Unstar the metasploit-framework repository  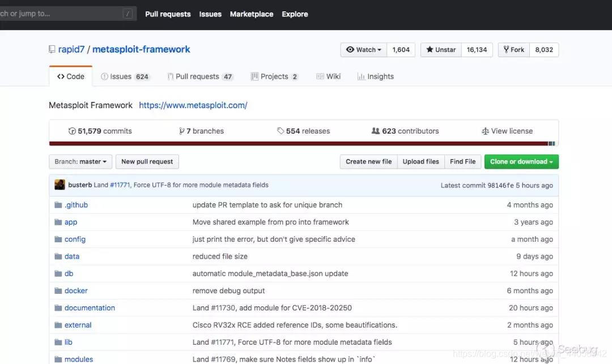click(x=441, y=50)
